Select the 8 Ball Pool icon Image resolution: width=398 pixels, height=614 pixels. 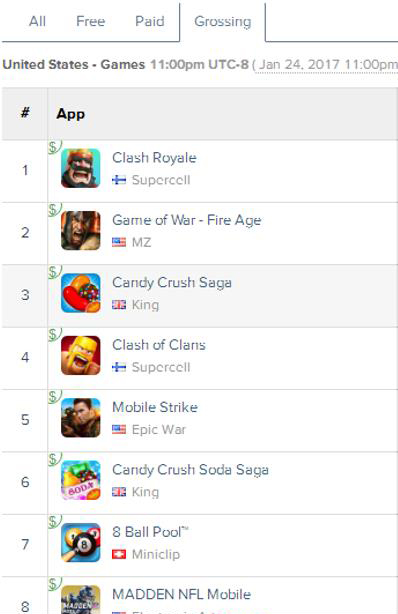pyautogui.click(x=81, y=542)
